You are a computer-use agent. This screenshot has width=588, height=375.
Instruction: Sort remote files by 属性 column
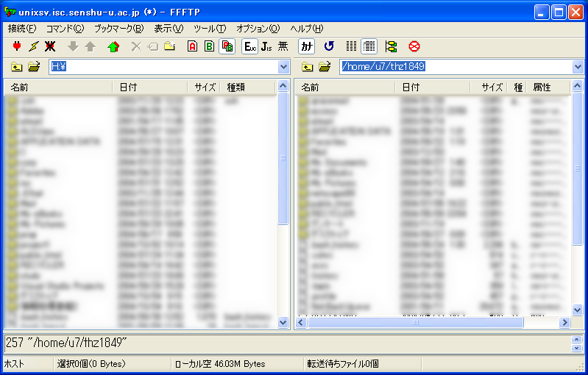click(x=548, y=87)
